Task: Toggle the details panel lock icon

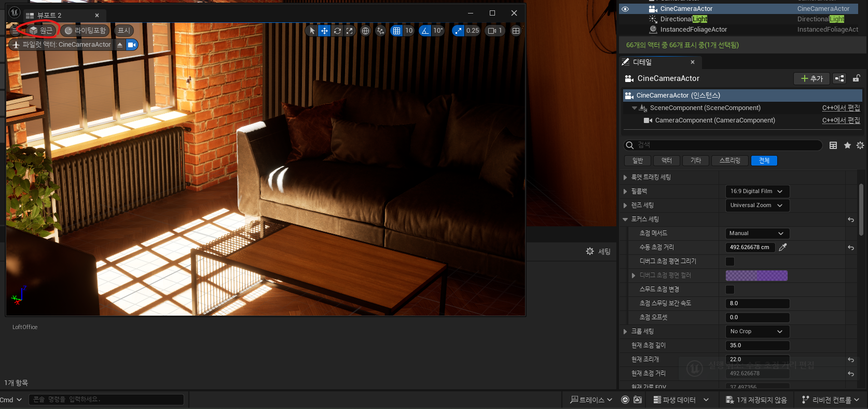Action: (857, 78)
